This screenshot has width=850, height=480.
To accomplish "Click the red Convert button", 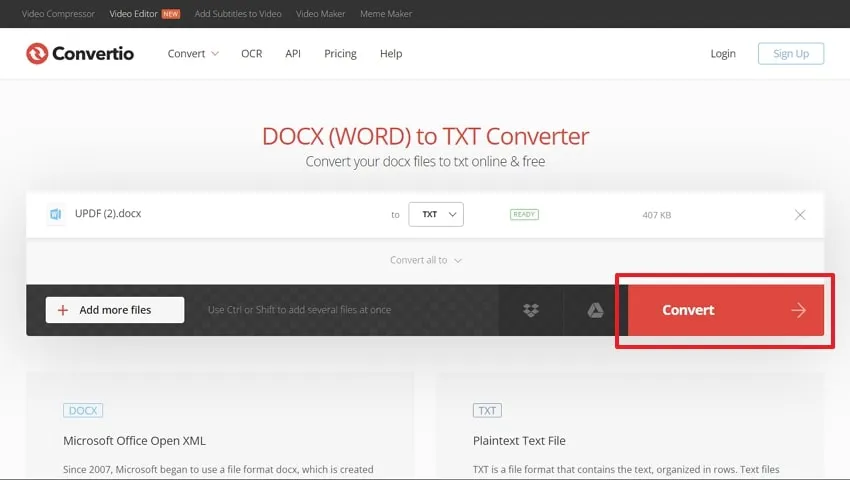I will pyautogui.click(x=726, y=310).
